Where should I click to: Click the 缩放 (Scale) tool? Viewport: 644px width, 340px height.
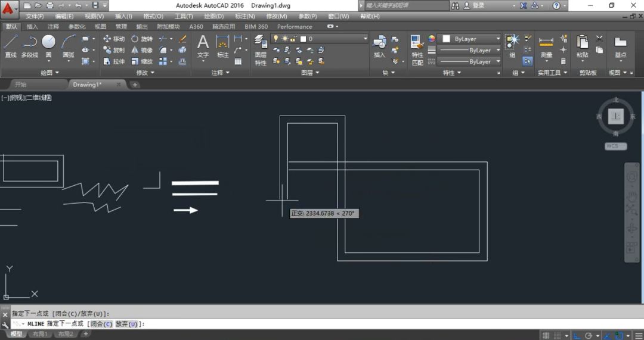click(x=142, y=61)
